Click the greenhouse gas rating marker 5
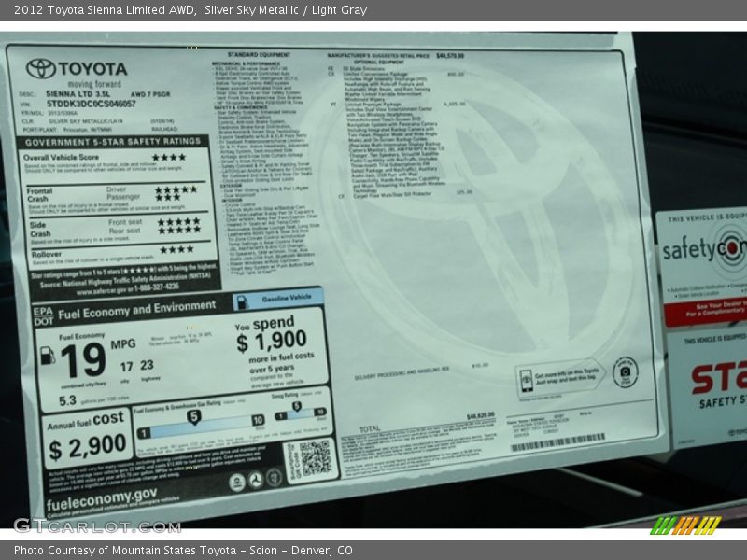This screenshot has height=560, width=747. [x=193, y=417]
